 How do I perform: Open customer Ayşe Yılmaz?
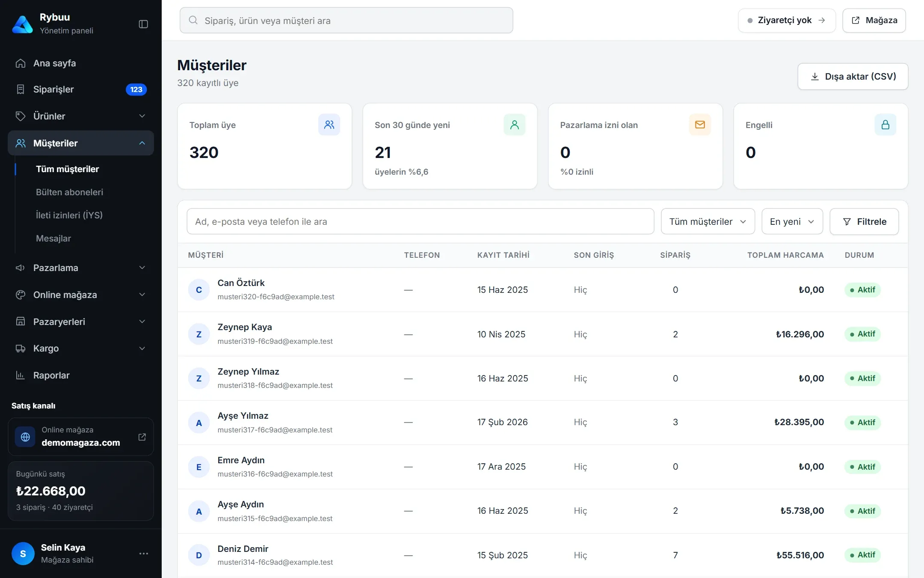(x=243, y=416)
